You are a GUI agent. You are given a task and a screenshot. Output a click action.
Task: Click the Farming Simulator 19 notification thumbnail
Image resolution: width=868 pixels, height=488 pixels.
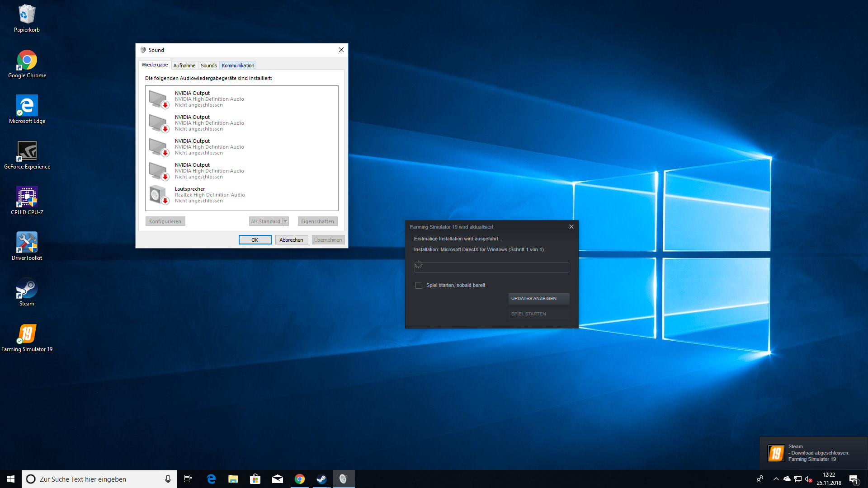click(x=776, y=453)
